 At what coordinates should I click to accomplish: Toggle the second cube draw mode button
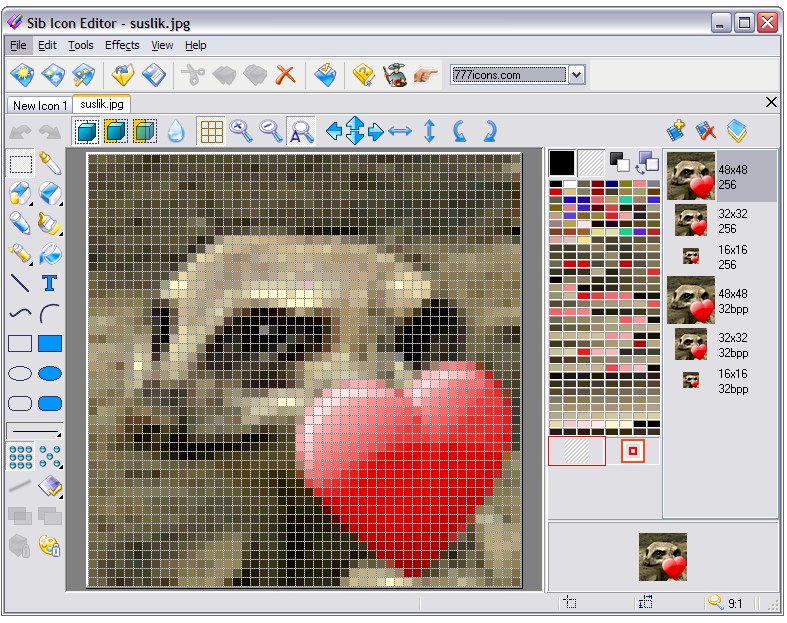pyautogui.click(x=115, y=132)
